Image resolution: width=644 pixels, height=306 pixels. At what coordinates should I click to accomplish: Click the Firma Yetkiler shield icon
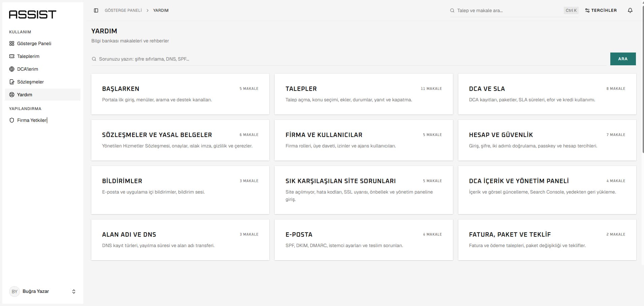pyautogui.click(x=12, y=120)
